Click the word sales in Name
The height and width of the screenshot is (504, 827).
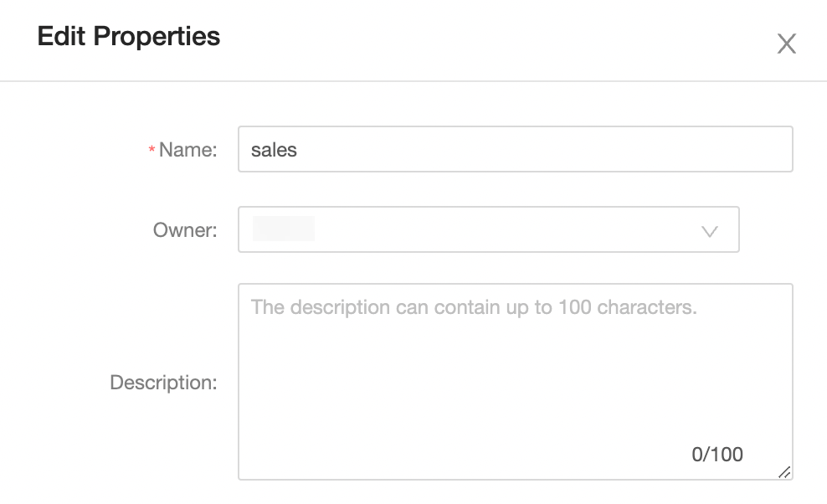click(274, 150)
